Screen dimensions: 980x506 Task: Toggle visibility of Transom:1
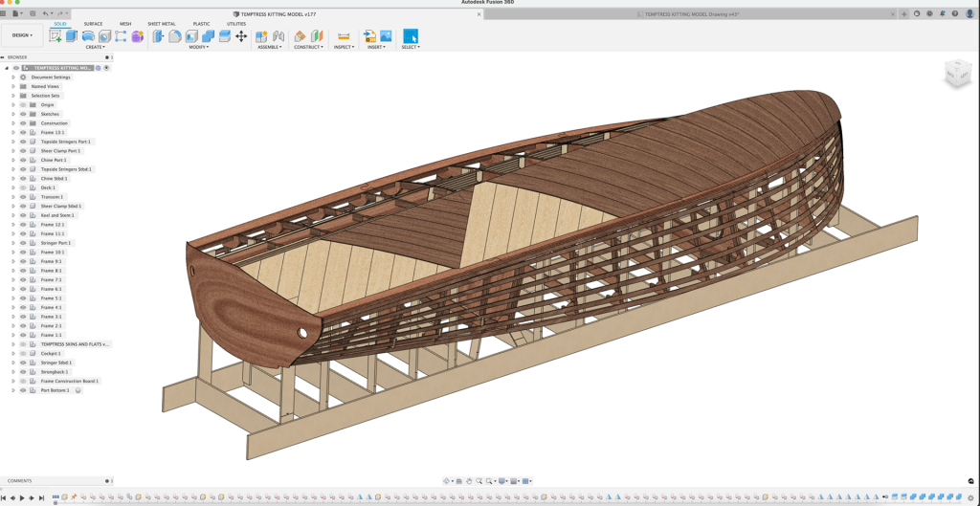pyautogui.click(x=23, y=197)
